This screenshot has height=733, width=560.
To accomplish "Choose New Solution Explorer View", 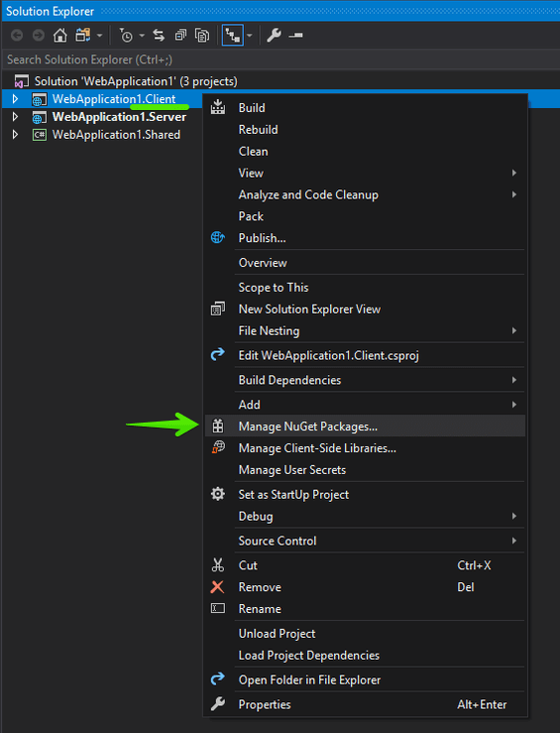I will [x=365, y=309].
